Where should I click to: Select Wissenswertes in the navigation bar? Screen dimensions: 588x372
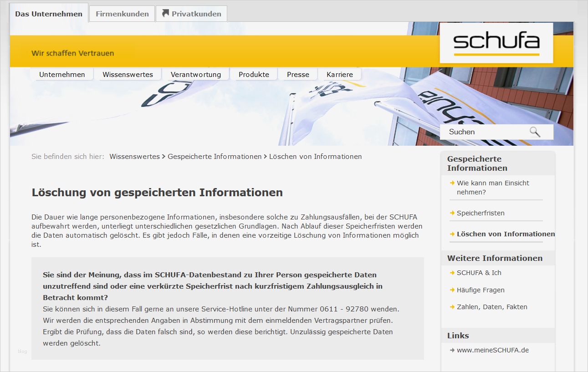pyautogui.click(x=128, y=74)
